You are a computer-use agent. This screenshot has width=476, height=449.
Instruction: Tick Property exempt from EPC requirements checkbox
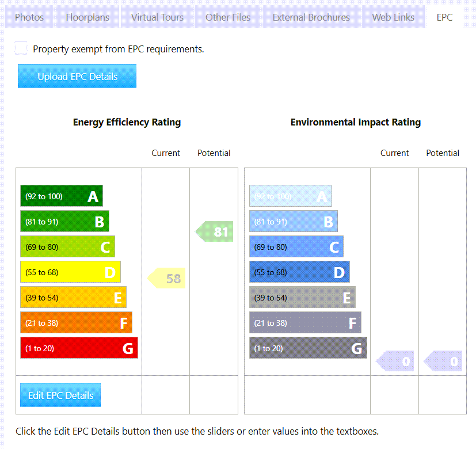pyautogui.click(x=21, y=48)
